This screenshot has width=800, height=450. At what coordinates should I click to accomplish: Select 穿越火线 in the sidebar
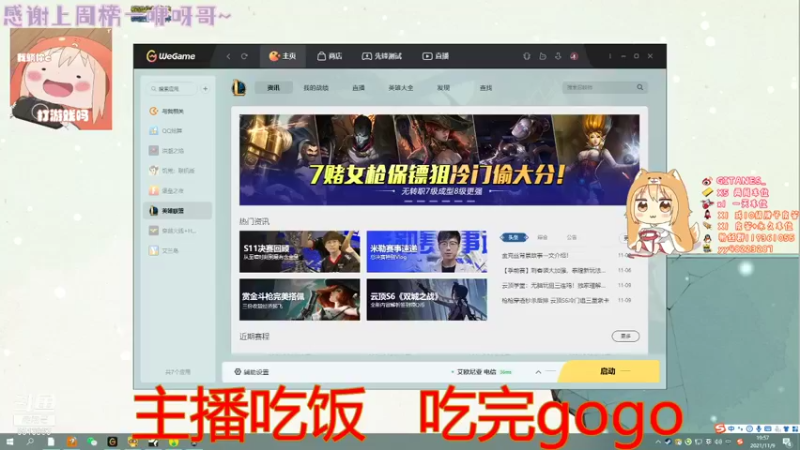(x=177, y=231)
